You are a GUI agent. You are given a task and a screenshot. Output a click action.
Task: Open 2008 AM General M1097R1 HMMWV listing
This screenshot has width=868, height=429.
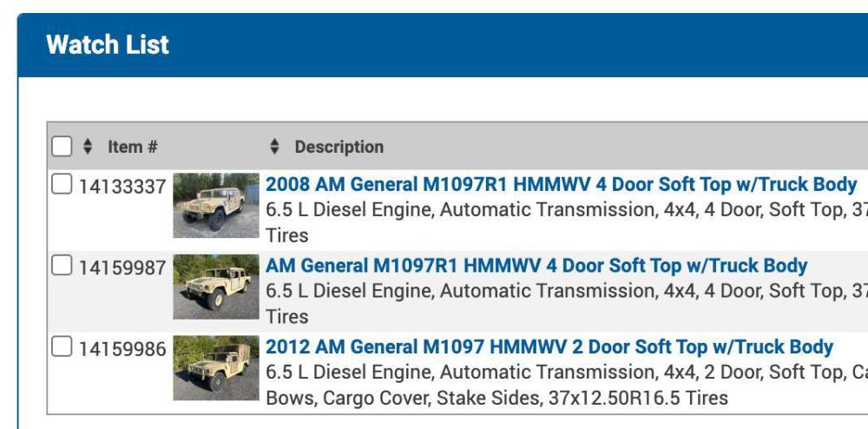(561, 184)
